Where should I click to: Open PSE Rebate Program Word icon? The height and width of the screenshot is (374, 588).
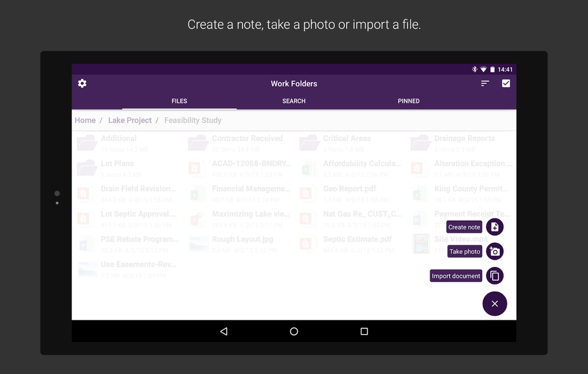point(87,244)
